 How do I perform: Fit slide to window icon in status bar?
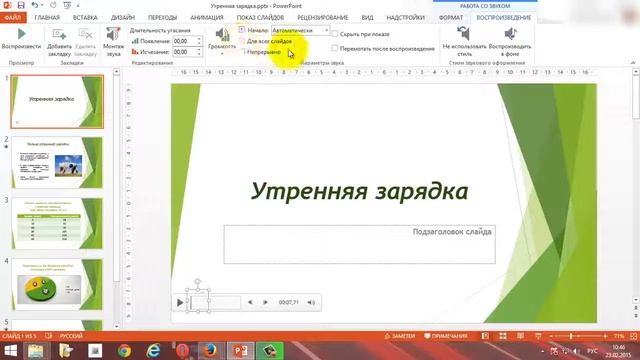click(x=633, y=336)
